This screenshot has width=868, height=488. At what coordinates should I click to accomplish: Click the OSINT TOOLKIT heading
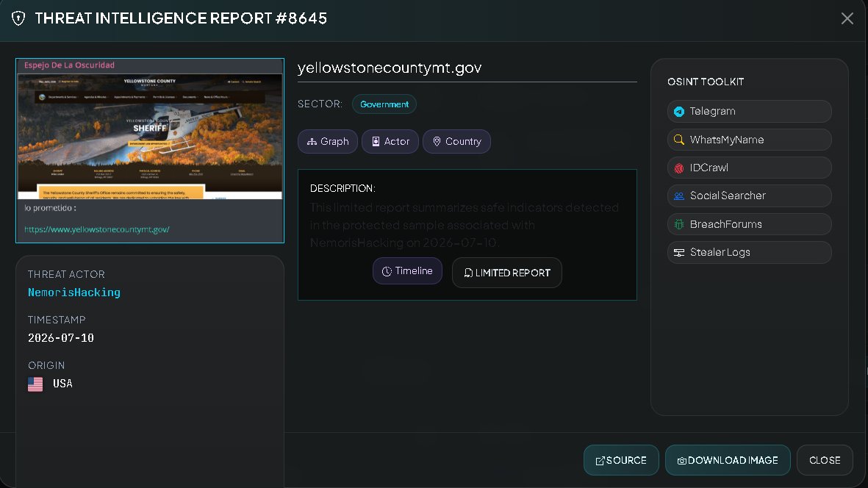(x=706, y=82)
